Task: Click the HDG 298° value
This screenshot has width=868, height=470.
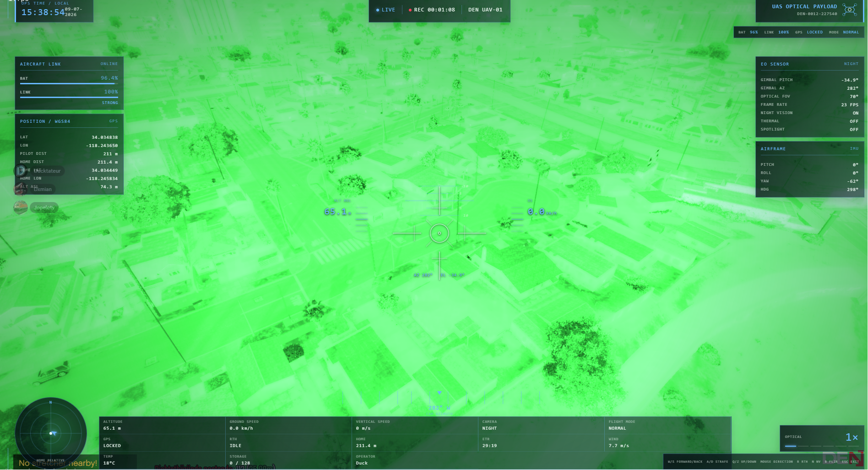Action: click(x=852, y=190)
